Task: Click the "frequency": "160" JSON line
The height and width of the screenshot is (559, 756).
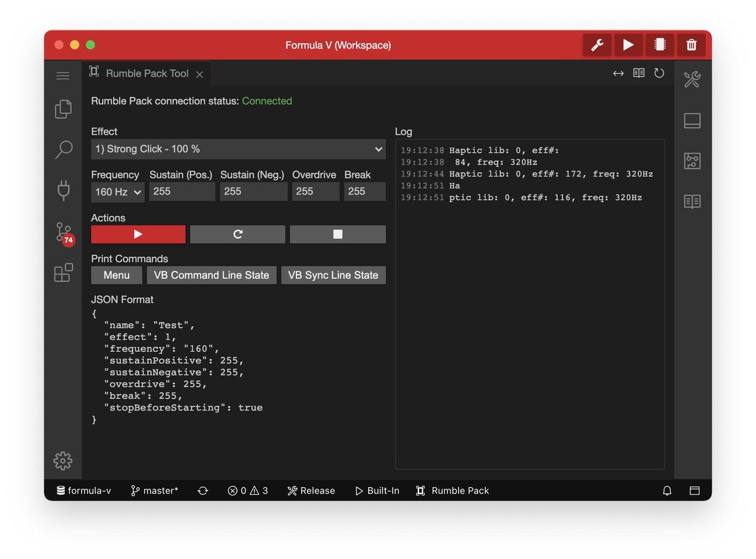Action: coord(161,349)
